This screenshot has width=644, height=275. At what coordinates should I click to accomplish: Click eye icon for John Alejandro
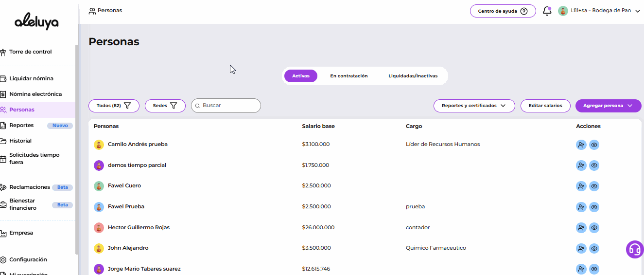(x=594, y=248)
